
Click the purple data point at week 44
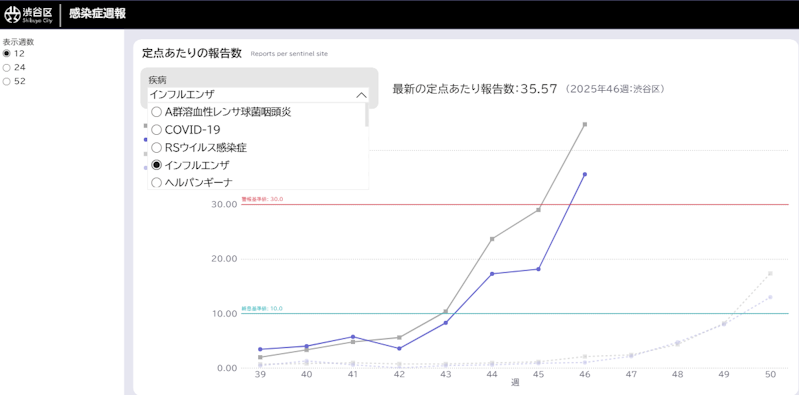pos(492,274)
